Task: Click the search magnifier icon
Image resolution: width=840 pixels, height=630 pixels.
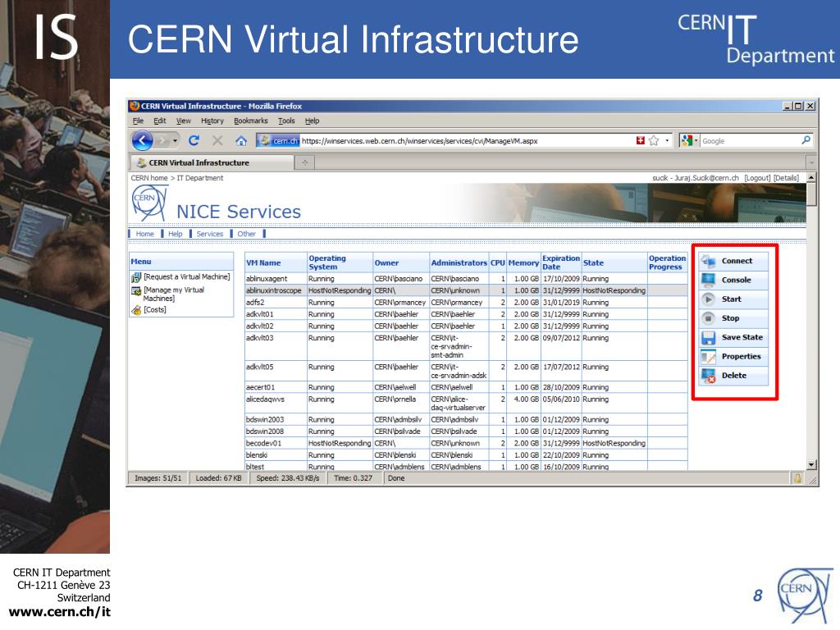Action: (x=806, y=140)
